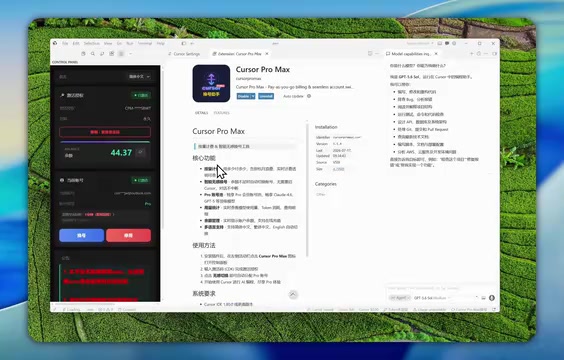Click the red outlined button under activation info
Image resolution: width=564 pixels, height=360 pixels.
[x=105, y=132]
